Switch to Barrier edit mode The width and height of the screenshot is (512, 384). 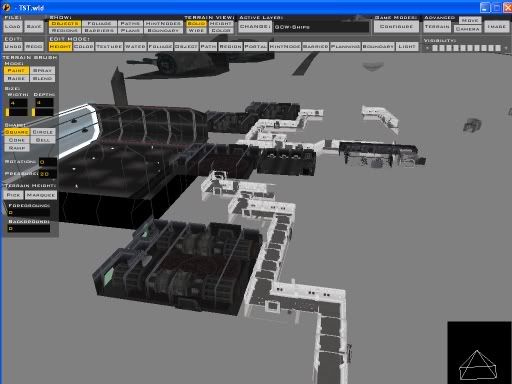[x=315, y=47]
